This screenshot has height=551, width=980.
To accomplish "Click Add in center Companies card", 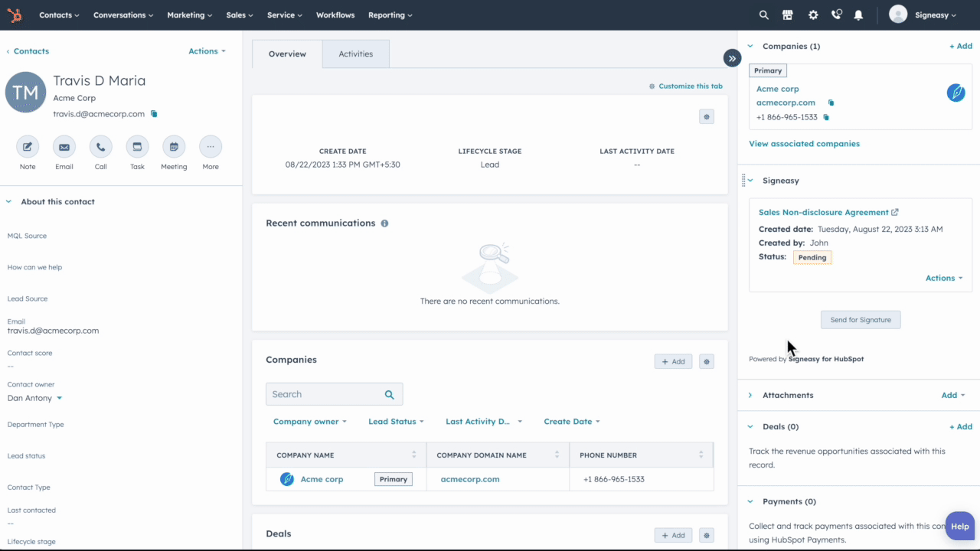I will point(674,361).
